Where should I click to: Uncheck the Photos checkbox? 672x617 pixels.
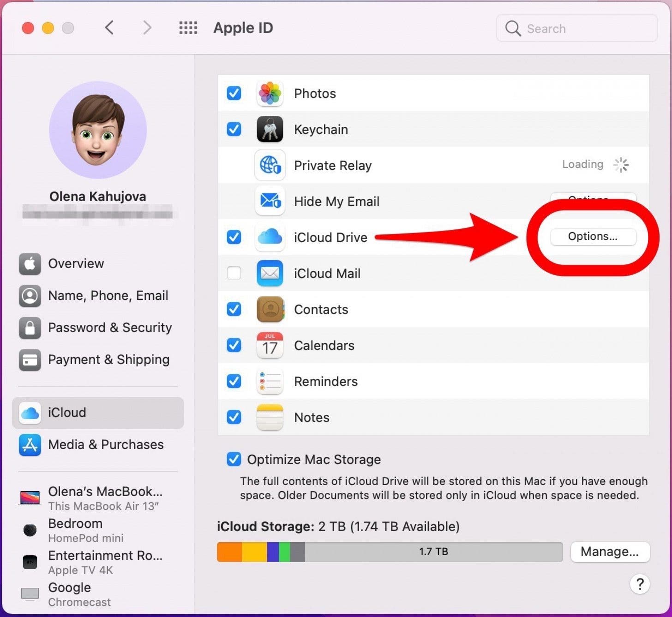coord(234,93)
